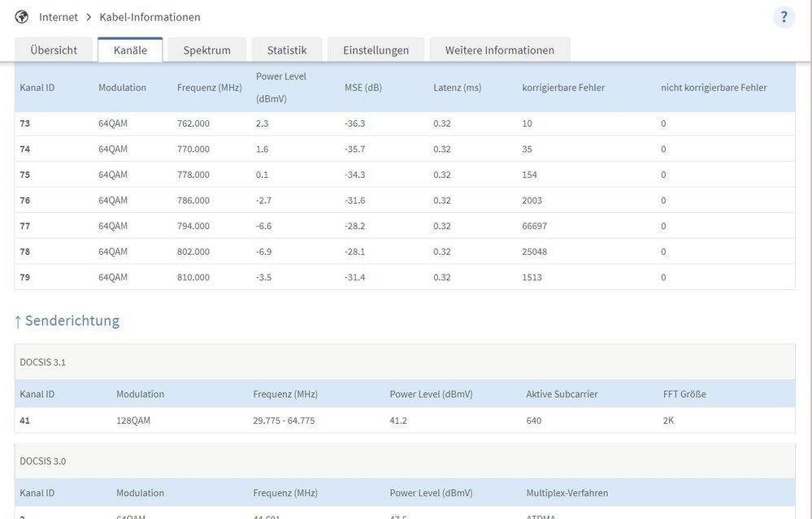Click the Internet breadcrumb link
Viewport: 812px width, 519px height.
point(59,17)
